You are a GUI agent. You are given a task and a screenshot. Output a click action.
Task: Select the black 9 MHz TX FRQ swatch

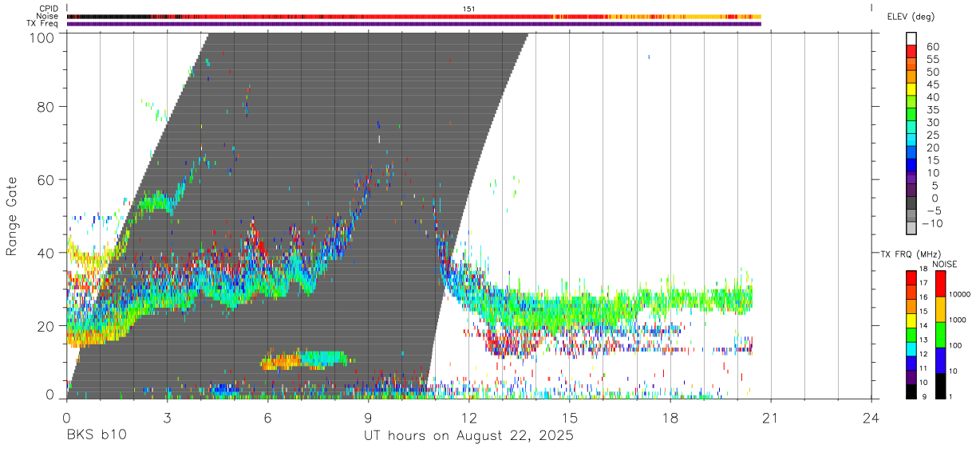pos(911,392)
